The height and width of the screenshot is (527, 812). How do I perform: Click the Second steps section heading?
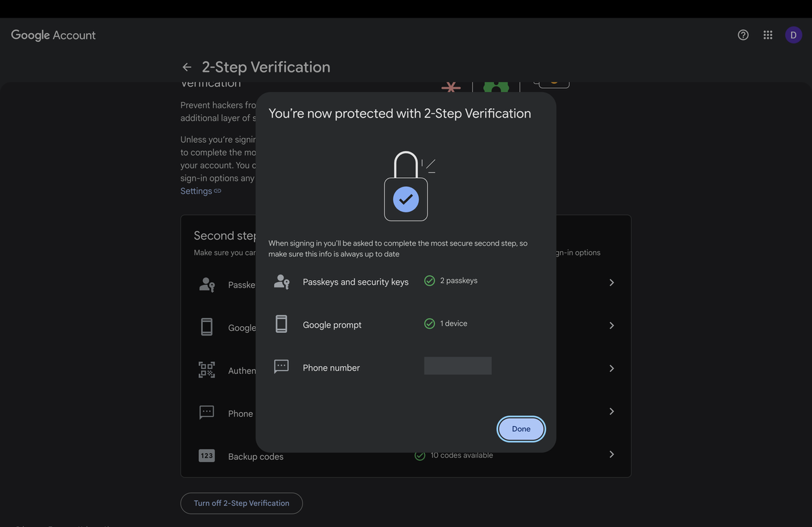(x=225, y=235)
